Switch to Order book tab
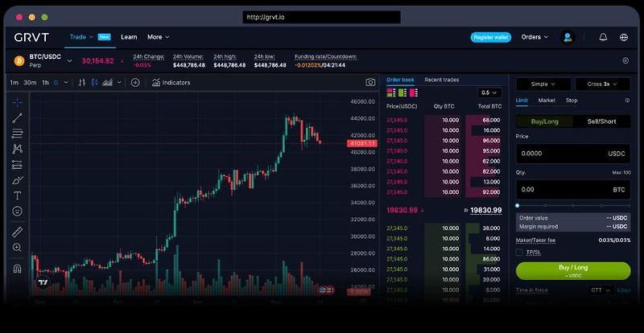Viewport: 644px width, 333px height. pos(400,80)
